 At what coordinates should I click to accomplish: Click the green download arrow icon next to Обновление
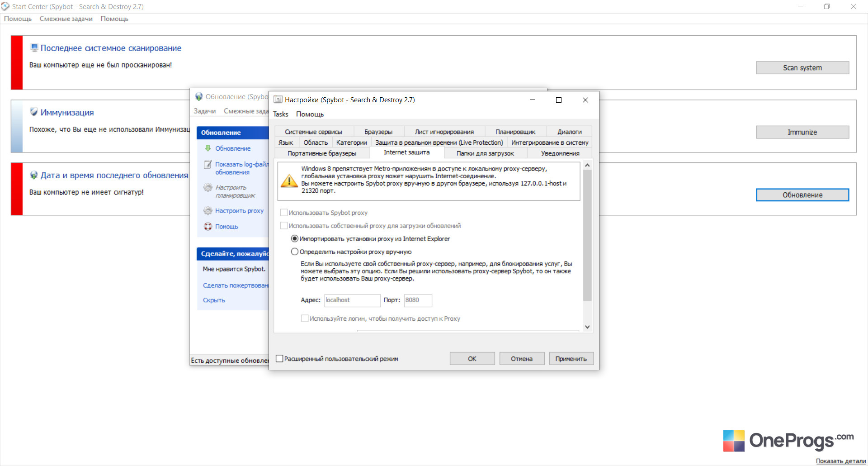pyautogui.click(x=208, y=148)
